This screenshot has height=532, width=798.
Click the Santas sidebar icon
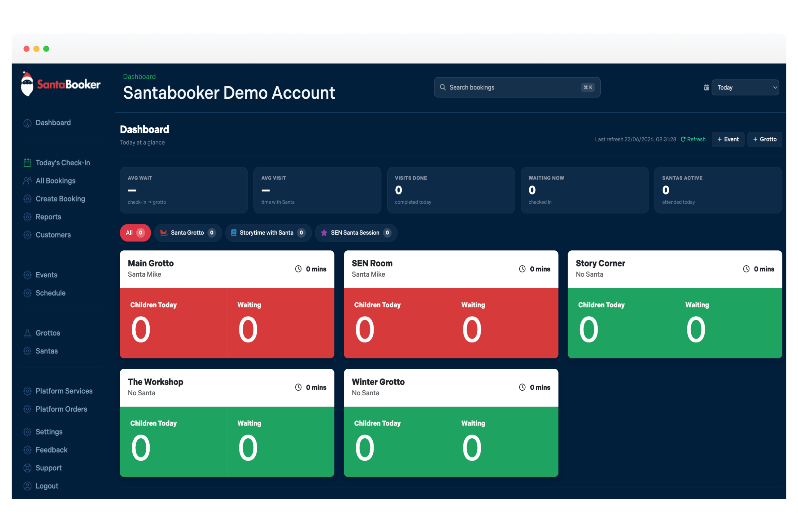tap(28, 351)
